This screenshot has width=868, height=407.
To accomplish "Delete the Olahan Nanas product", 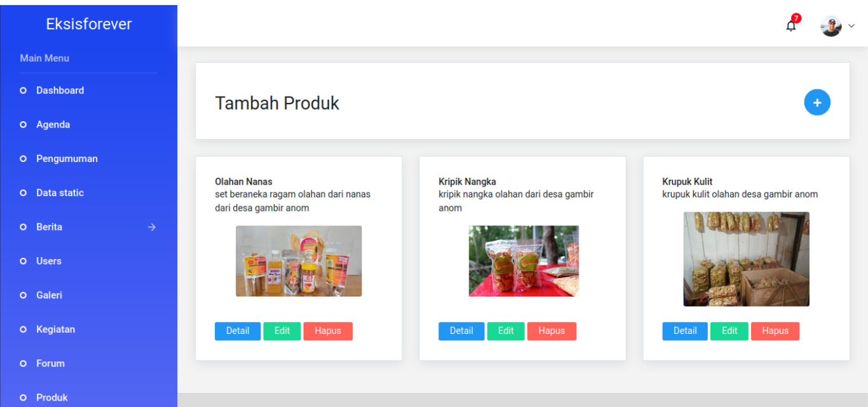I will (x=328, y=331).
